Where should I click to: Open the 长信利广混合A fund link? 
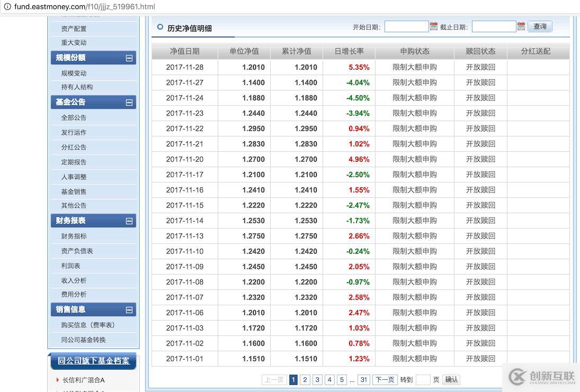pos(84,380)
